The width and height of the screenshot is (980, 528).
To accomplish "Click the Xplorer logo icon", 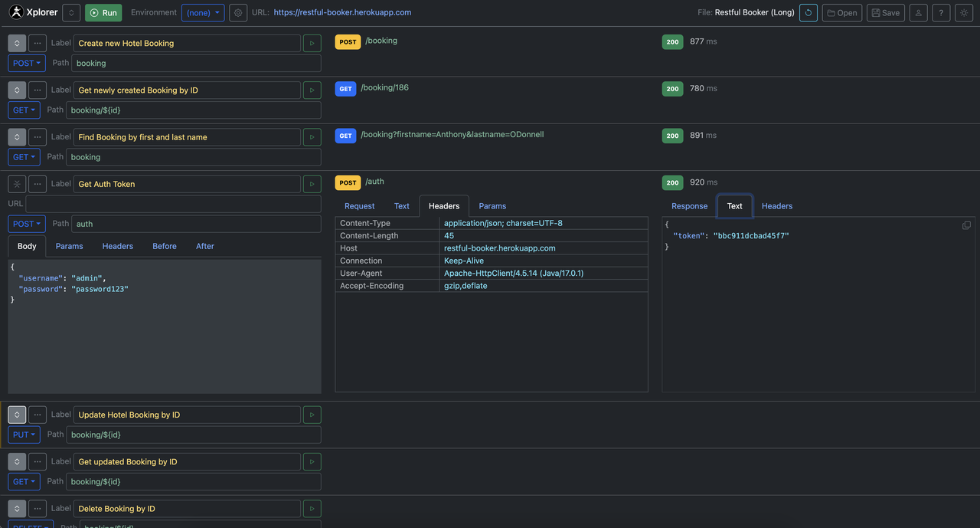I will [16, 12].
